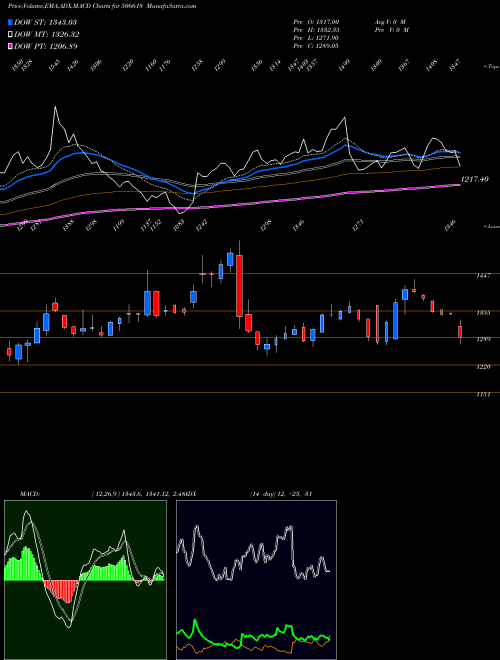The image size is (500, 660).
Task: Click the Pre O: 1317.00 value
Action: pyautogui.click(x=316, y=22)
